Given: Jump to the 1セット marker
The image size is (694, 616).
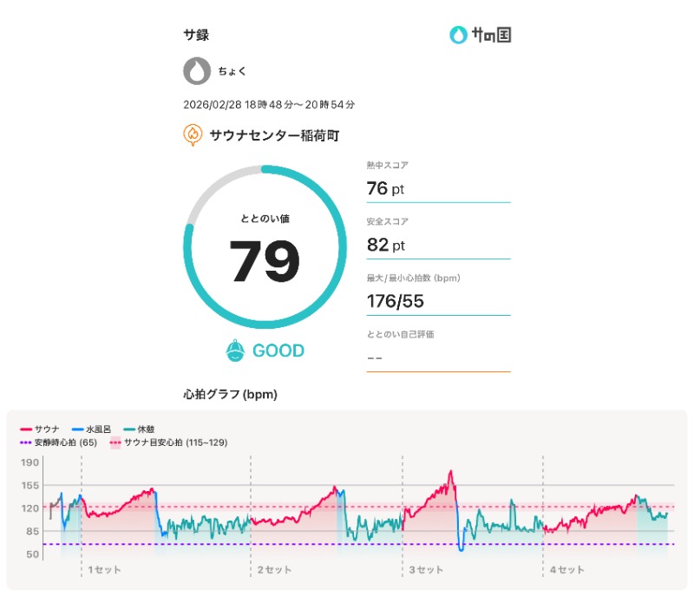Looking at the screenshot, I should [104, 570].
